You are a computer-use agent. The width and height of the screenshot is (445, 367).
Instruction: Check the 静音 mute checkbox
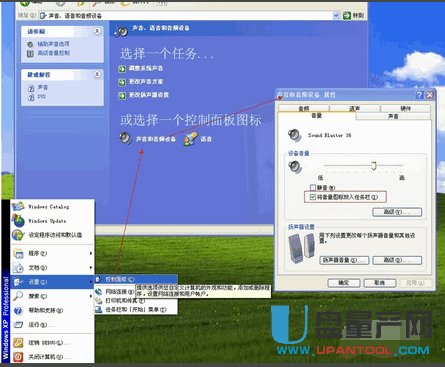[313, 188]
